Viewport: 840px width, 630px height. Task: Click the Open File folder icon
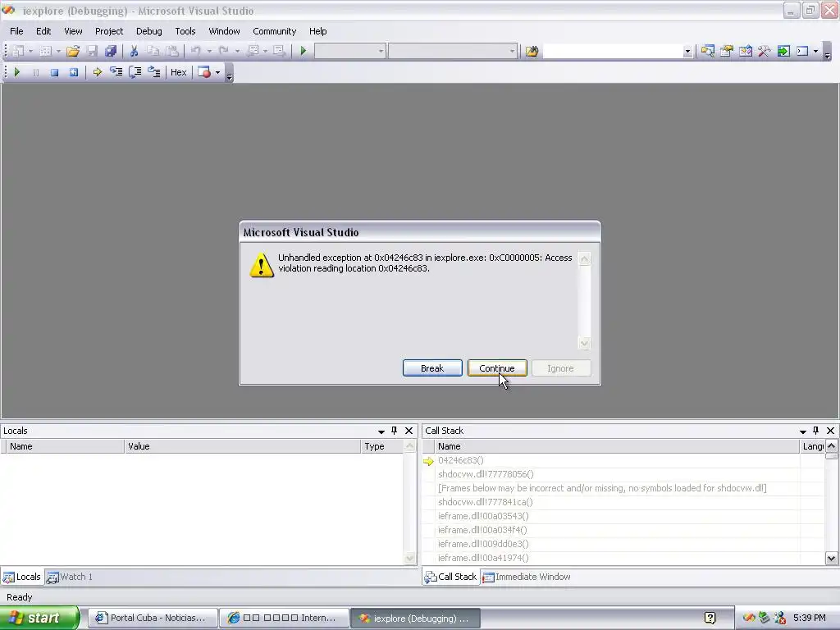coord(73,51)
